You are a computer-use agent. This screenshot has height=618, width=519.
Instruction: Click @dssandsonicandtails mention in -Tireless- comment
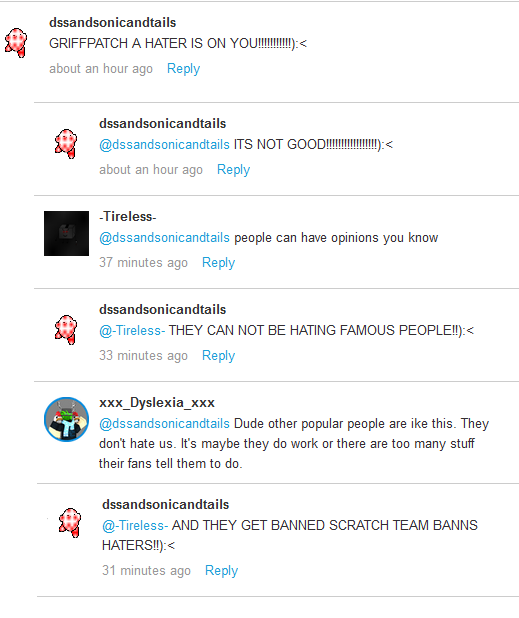pos(164,238)
